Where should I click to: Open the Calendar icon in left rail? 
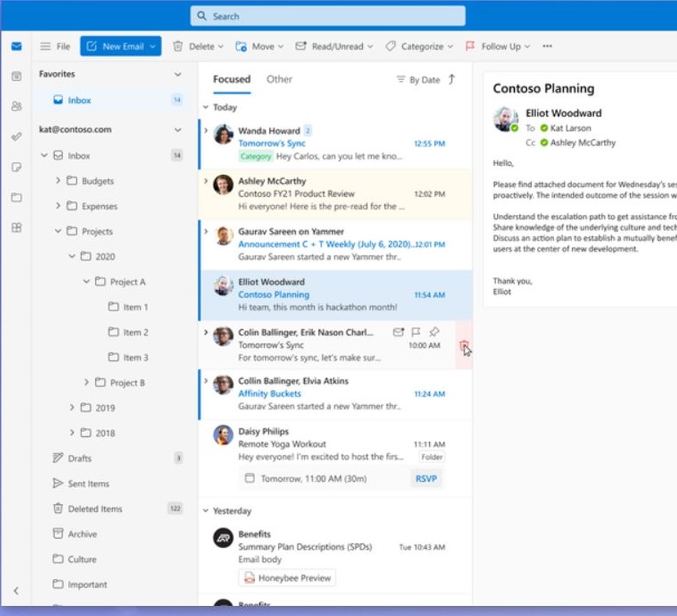(16, 76)
